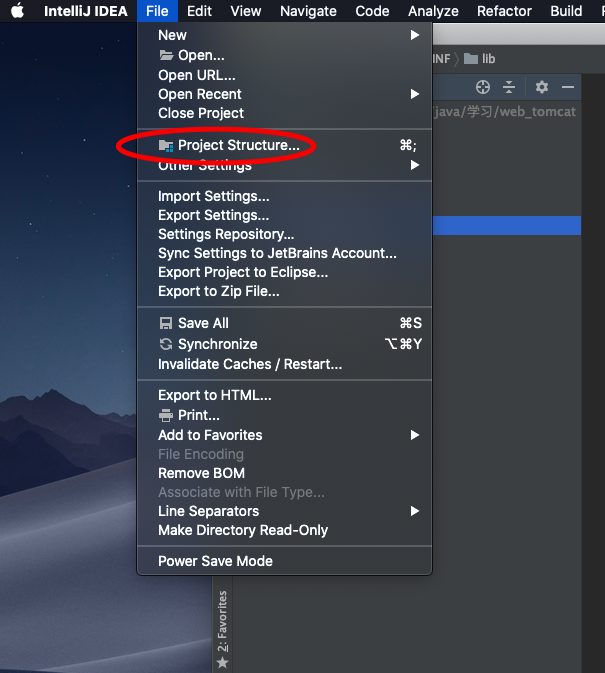
Task: Click the locate target crosshair icon
Action: coord(483,87)
